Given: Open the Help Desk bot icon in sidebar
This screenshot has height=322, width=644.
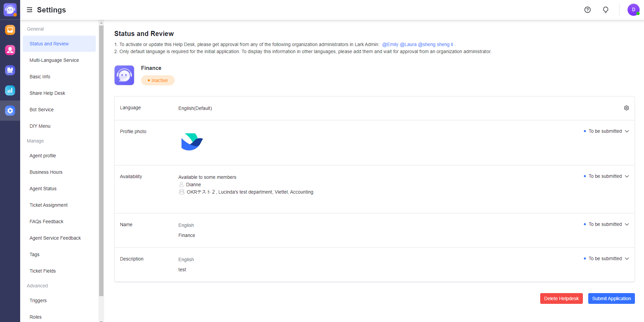Looking at the screenshot, I should click(x=10, y=9).
